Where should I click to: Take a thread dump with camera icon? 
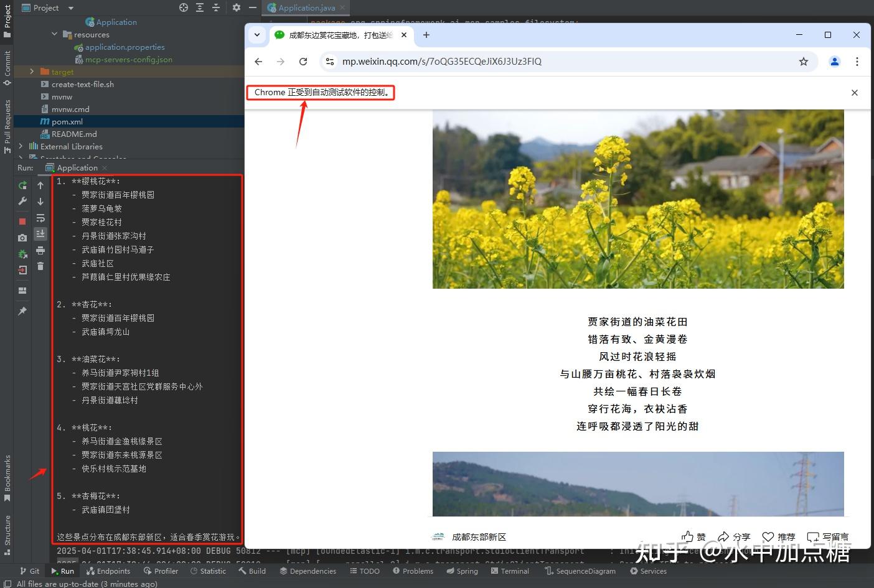22,238
